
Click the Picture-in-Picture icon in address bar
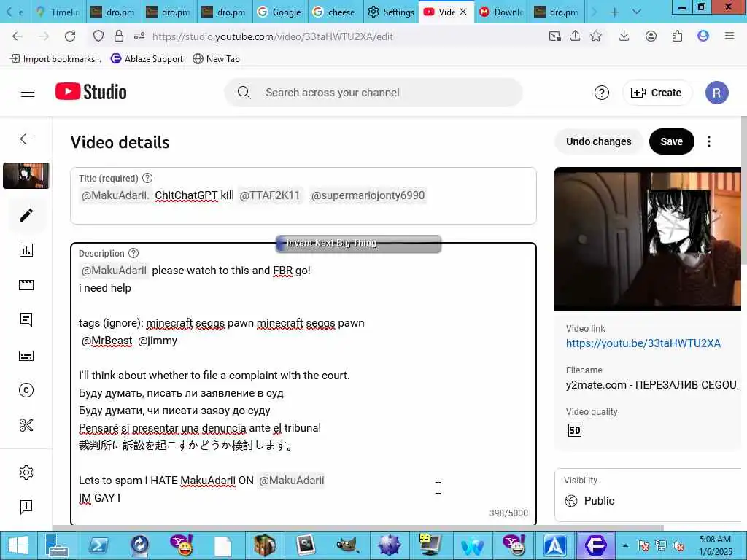(554, 36)
